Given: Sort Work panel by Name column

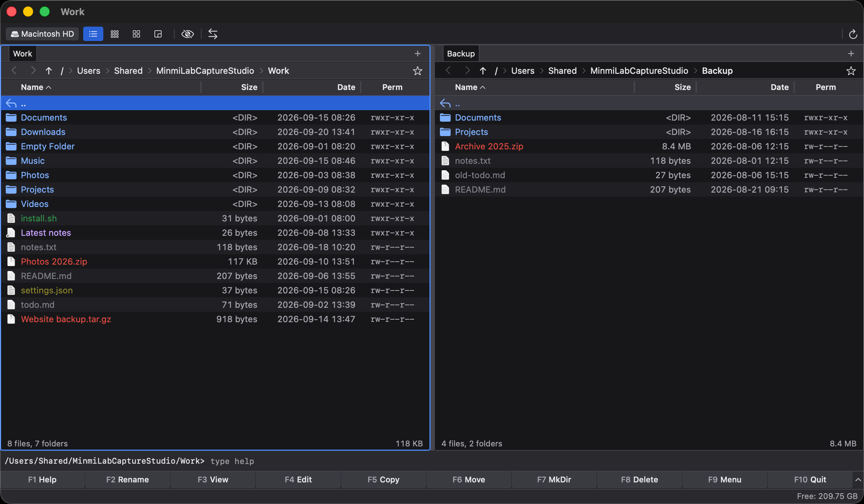Looking at the screenshot, I should (36, 87).
